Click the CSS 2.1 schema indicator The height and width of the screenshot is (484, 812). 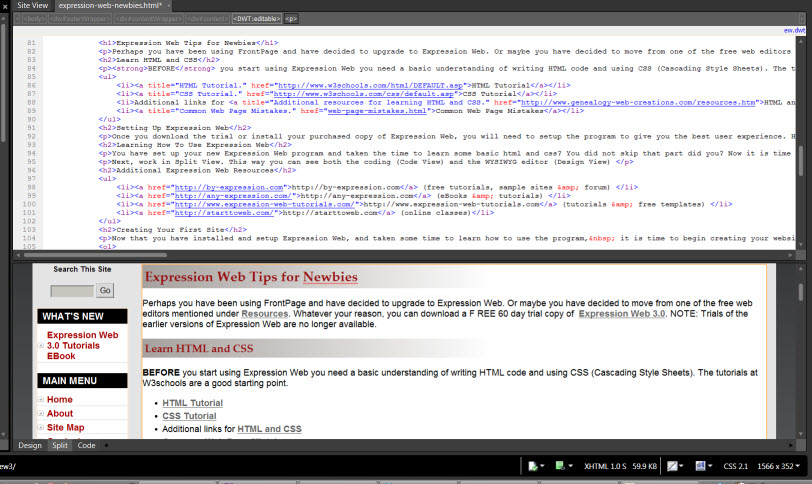735,466
